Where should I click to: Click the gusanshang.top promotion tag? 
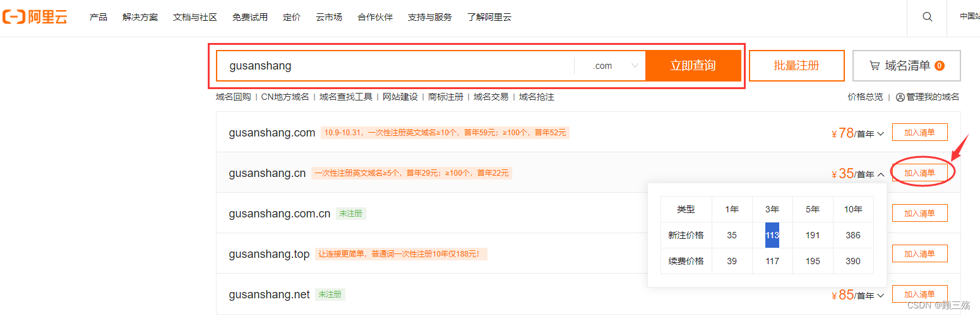pos(401,254)
